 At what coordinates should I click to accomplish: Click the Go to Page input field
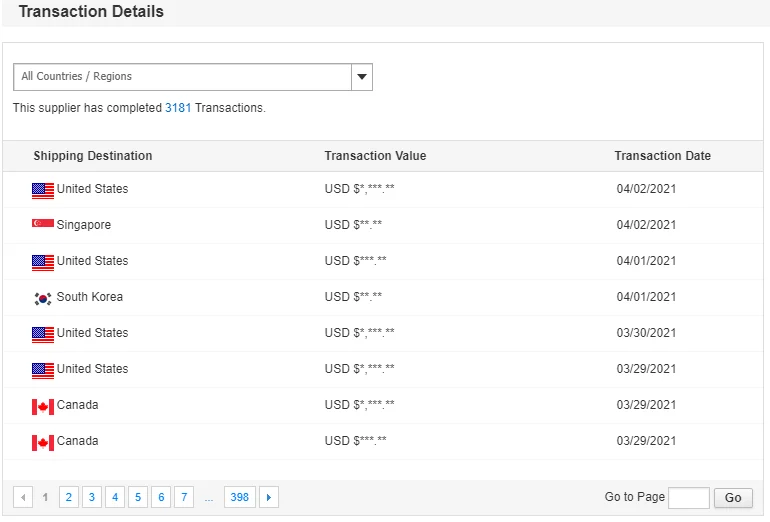(x=688, y=498)
